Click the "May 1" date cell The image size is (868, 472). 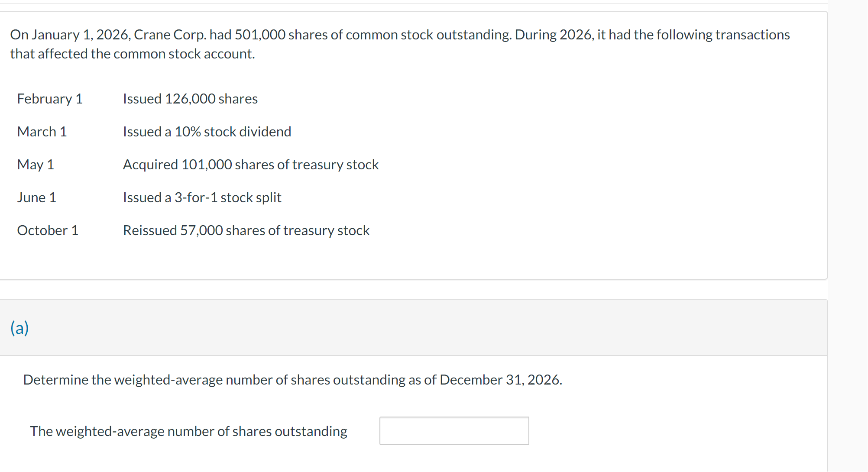tap(36, 165)
